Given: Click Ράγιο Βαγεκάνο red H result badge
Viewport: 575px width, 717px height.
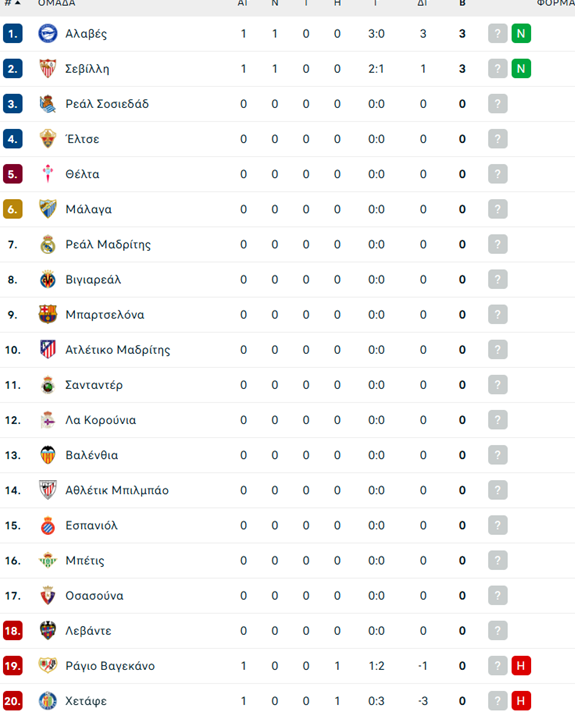Looking at the screenshot, I should 521,665.
